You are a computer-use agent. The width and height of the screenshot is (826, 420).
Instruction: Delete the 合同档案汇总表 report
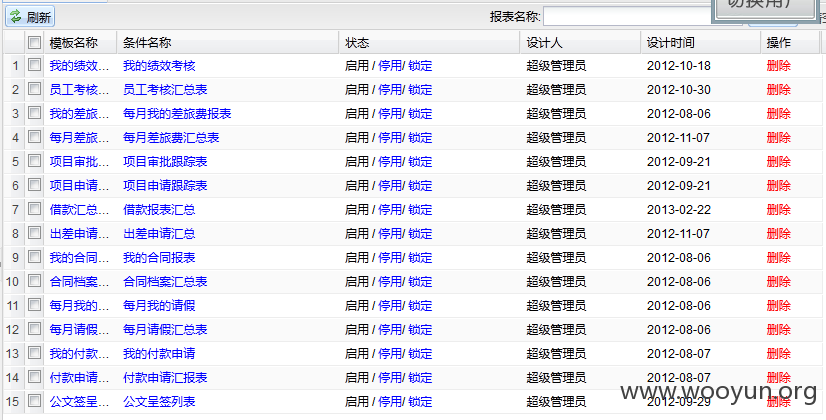pos(779,281)
